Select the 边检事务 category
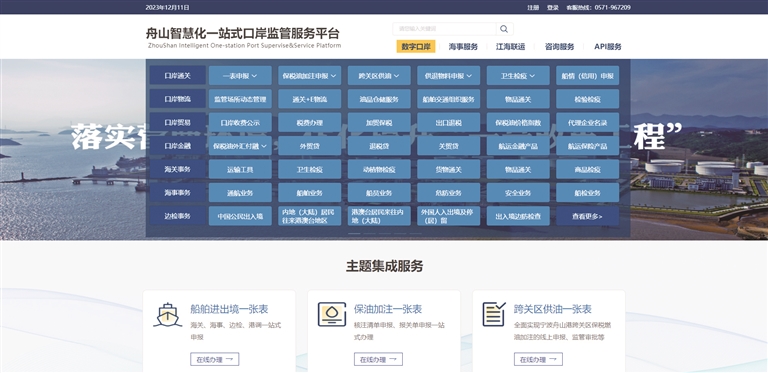Image resolution: width=768 pixels, height=373 pixels. point(177,216)
